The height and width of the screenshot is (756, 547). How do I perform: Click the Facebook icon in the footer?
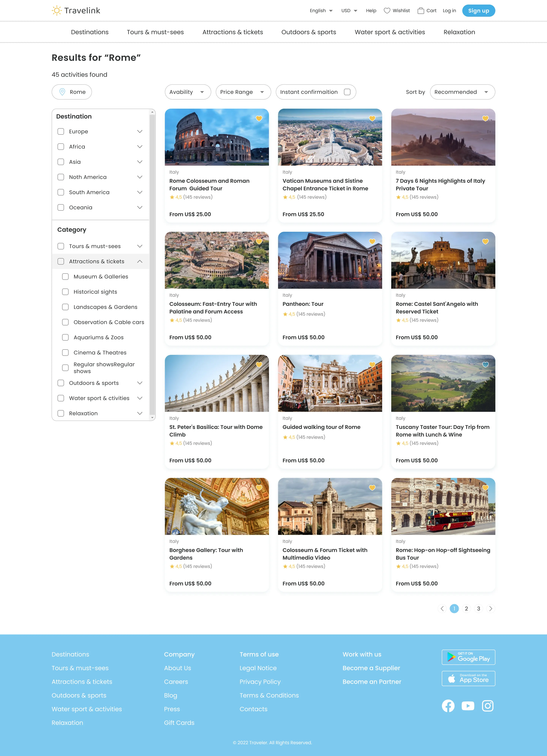(448, 706)
